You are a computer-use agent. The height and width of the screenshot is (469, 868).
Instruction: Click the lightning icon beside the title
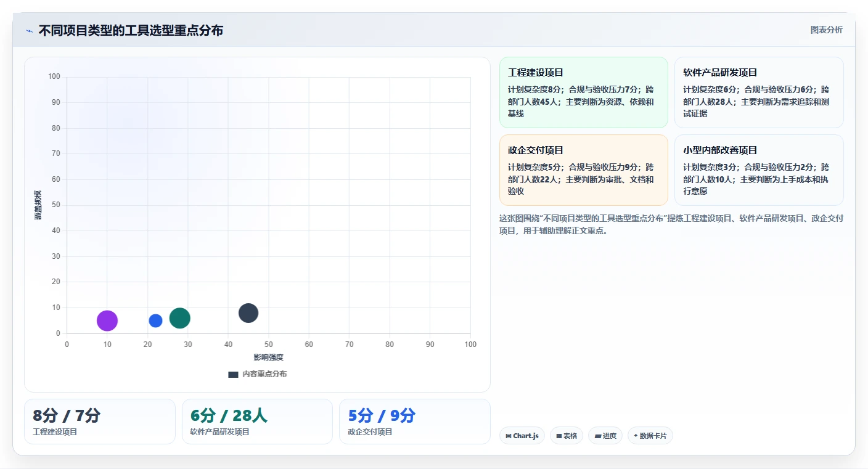tap(29, 31)
